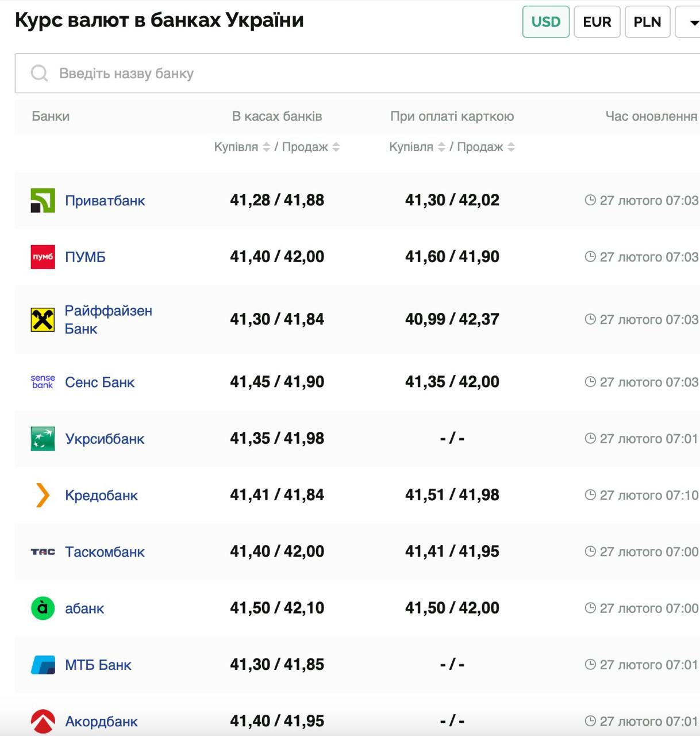This screenshot has height=736, width=700.
Task: Sort by cash desk Продаж rate
Action: pos(336,147)
